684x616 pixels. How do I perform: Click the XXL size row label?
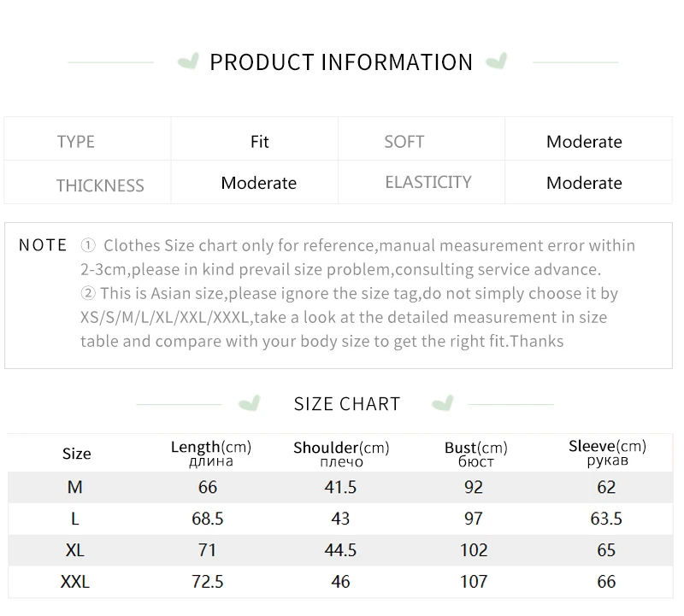(75, 582)
